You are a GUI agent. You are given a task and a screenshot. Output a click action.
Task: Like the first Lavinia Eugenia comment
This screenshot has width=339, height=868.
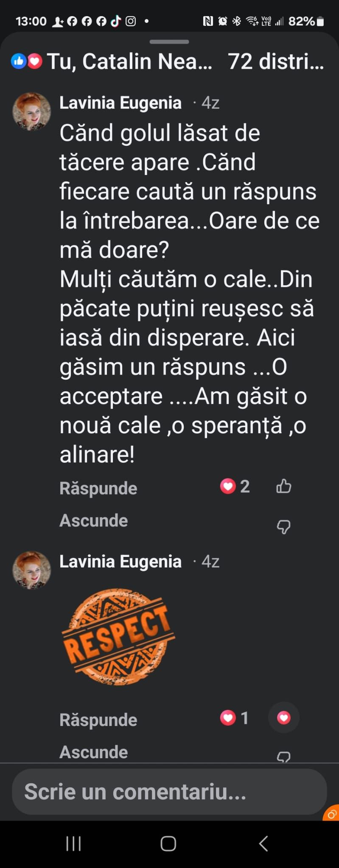(x=283, y=486)
